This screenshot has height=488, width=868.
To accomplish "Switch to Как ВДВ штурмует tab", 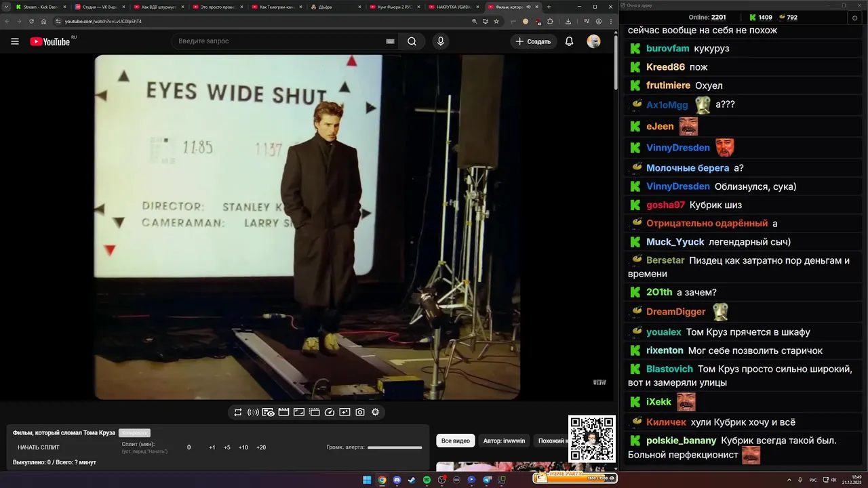I will pyautogui.click(x=158, y=7).
